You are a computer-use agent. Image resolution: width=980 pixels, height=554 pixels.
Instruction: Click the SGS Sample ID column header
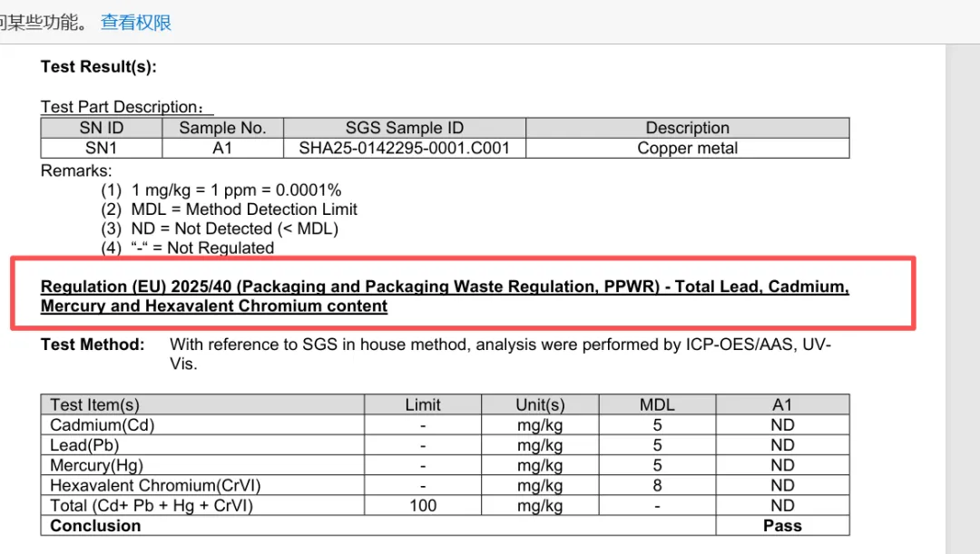click(x=404, y=128)
